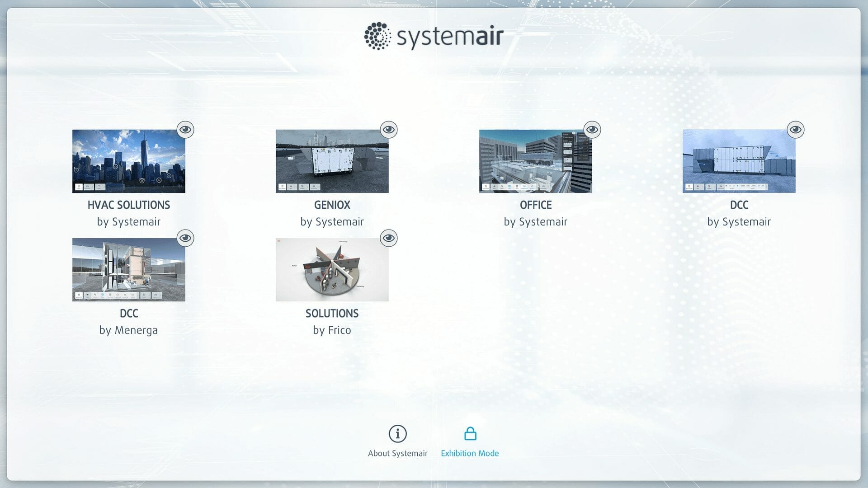The image size is (868, 488).
Task: Click the eye icon on SOLUTIONS by Frico
Action: coord(388,238)
